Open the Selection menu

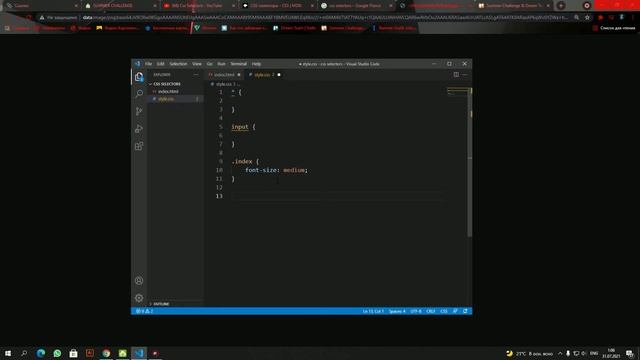pyautogui.click(x=178, y=64)
